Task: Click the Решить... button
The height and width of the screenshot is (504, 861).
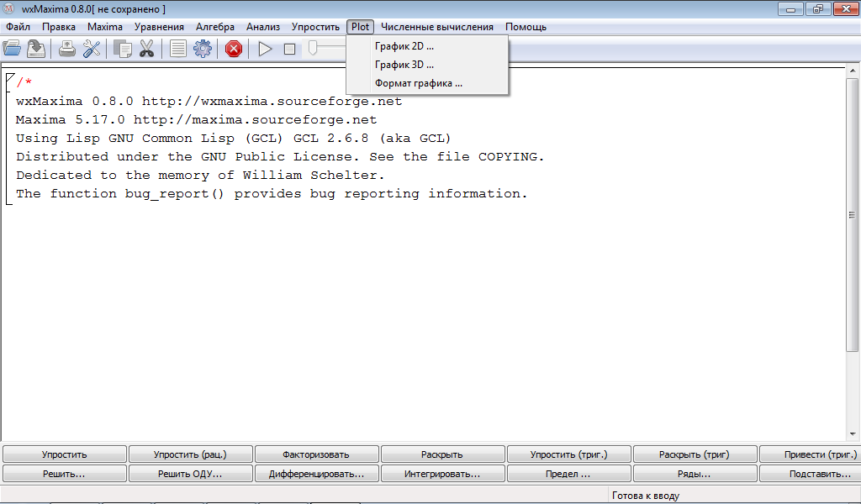Action: [x=65, y=473]
